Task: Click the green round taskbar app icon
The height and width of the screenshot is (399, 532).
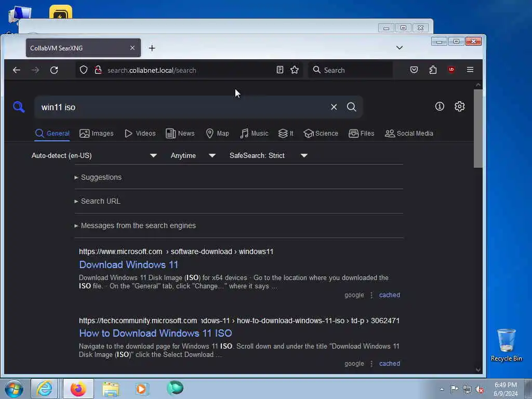Action: point(175,388)
